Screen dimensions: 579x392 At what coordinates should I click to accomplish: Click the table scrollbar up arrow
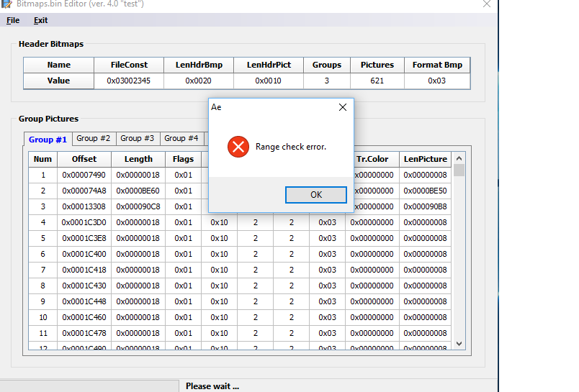(x=459, y=158)
